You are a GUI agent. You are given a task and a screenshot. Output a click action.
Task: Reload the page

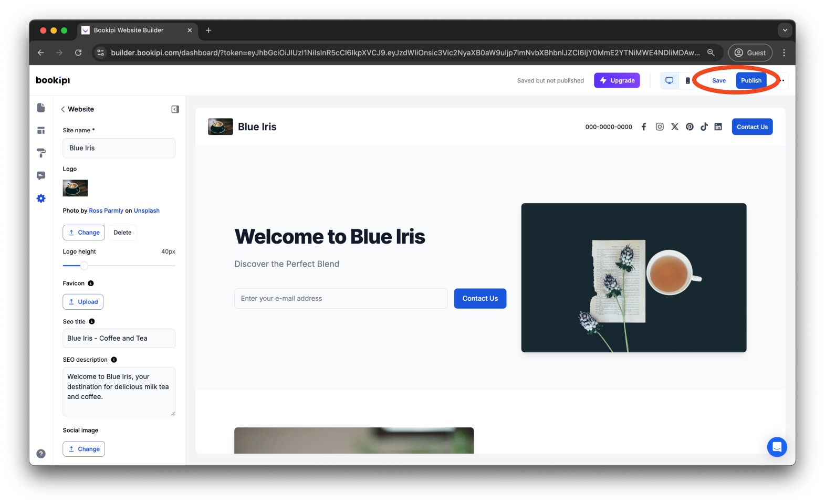point(78,52)
